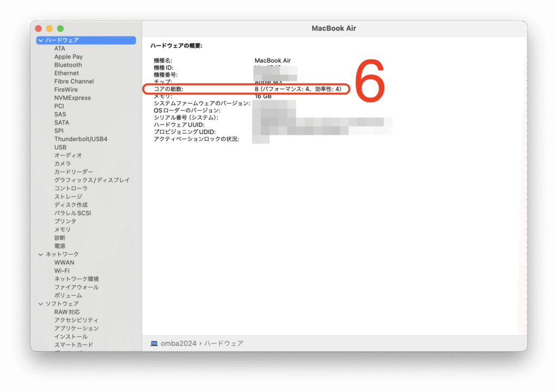Click the ハードウェアUUID label
Screen dimensions: 558x392
(179, 125)
